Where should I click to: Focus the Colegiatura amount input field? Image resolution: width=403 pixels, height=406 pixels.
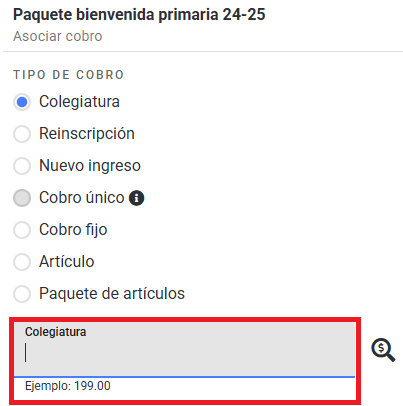(185, 350)
